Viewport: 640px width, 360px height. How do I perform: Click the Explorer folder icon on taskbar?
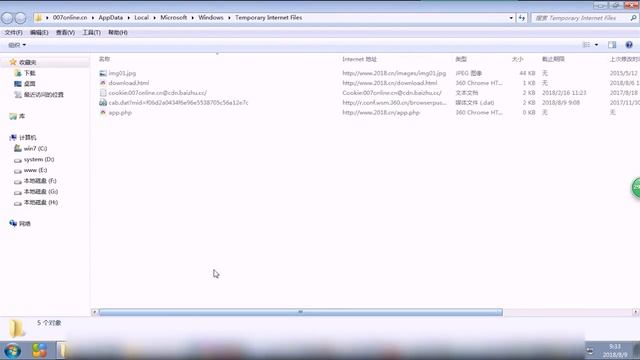(62, 351)
